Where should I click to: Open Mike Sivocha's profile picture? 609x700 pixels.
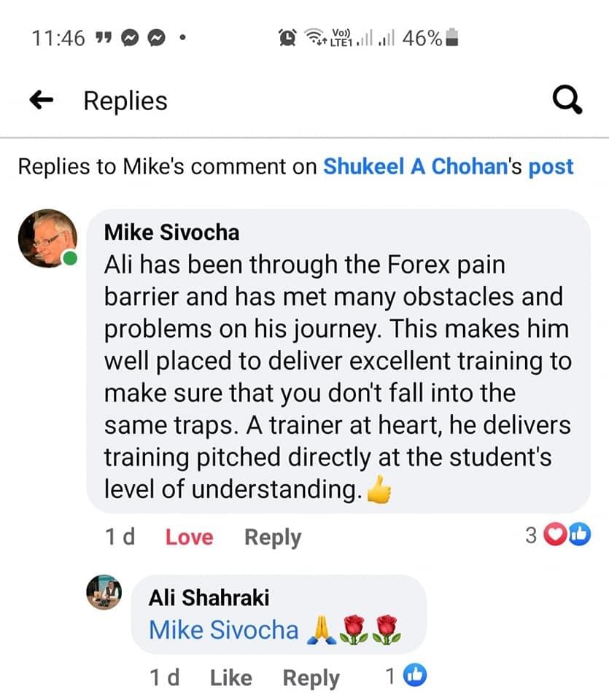click(x=47, y=238)
